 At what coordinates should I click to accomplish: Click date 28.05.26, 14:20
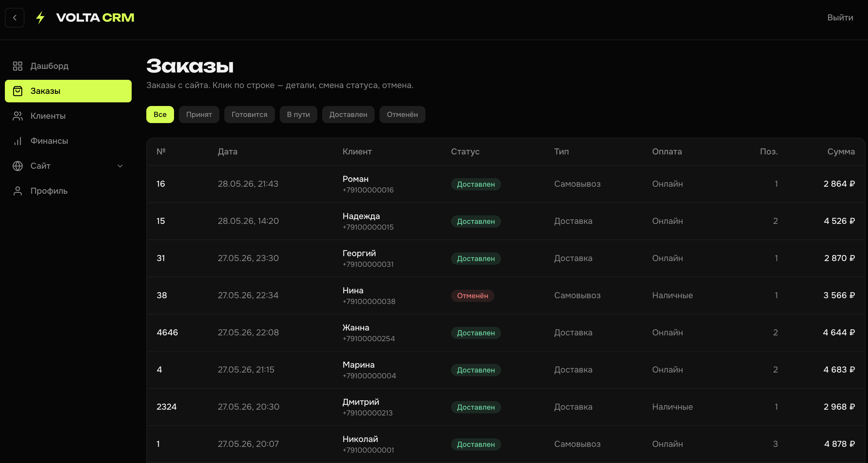click(248, 221)
